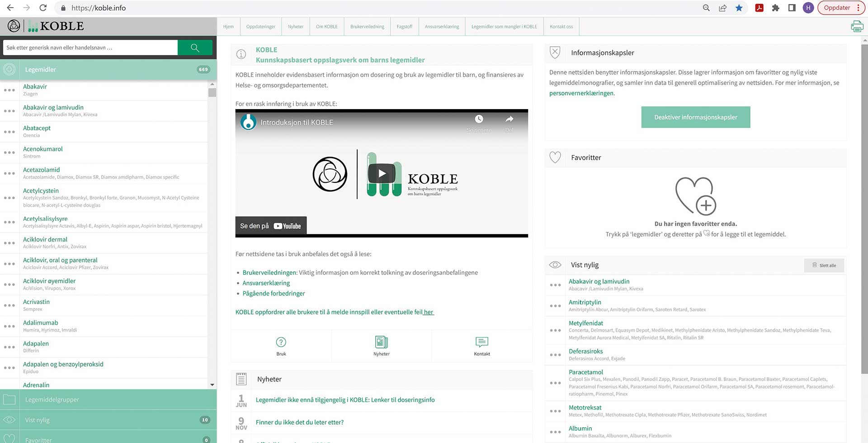Bookmark page with Chrome star icon

[x=739, y=8]
